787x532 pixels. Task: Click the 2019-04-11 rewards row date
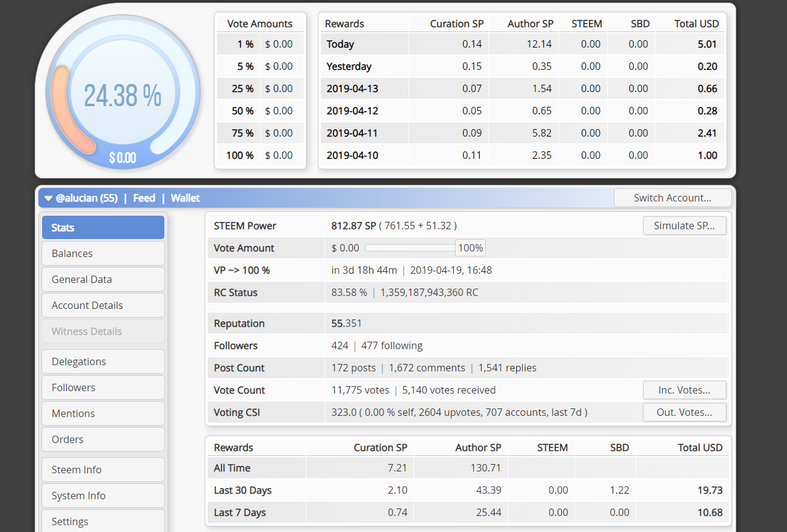pyautogui.click(x=352, y=133)
